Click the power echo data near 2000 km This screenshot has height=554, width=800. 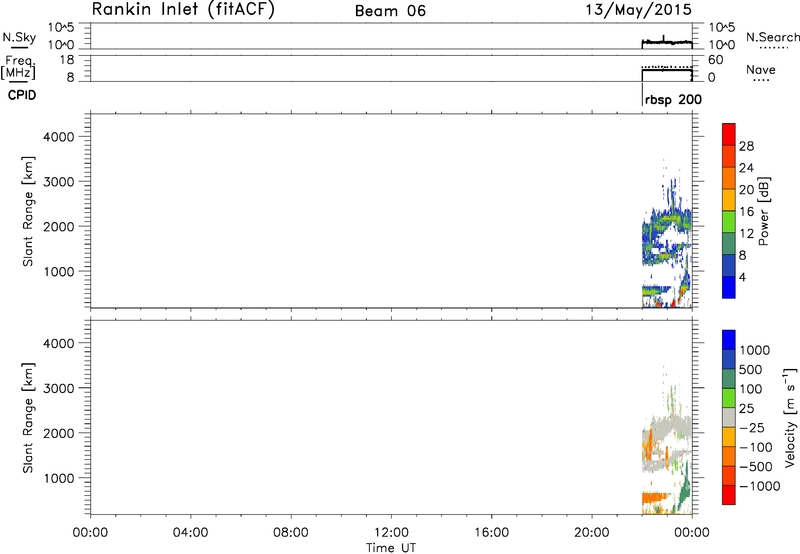click(x=667, y=222)
